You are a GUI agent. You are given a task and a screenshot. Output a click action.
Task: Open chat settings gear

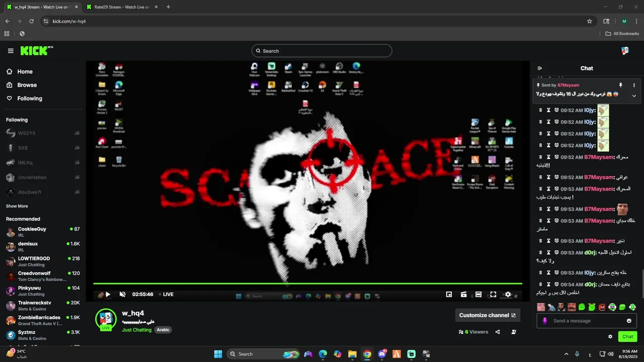(610, 337)
